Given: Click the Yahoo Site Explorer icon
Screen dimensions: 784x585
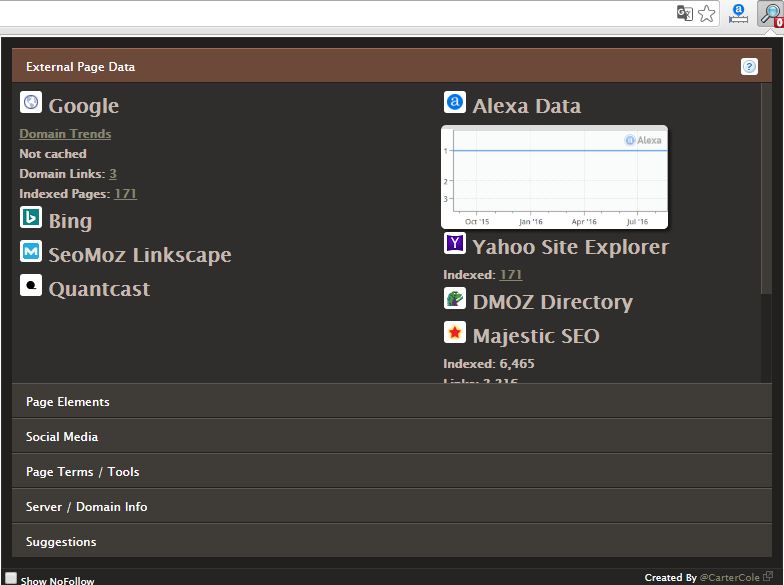Looking at the screenshot, I should click(x=455, y=243).
